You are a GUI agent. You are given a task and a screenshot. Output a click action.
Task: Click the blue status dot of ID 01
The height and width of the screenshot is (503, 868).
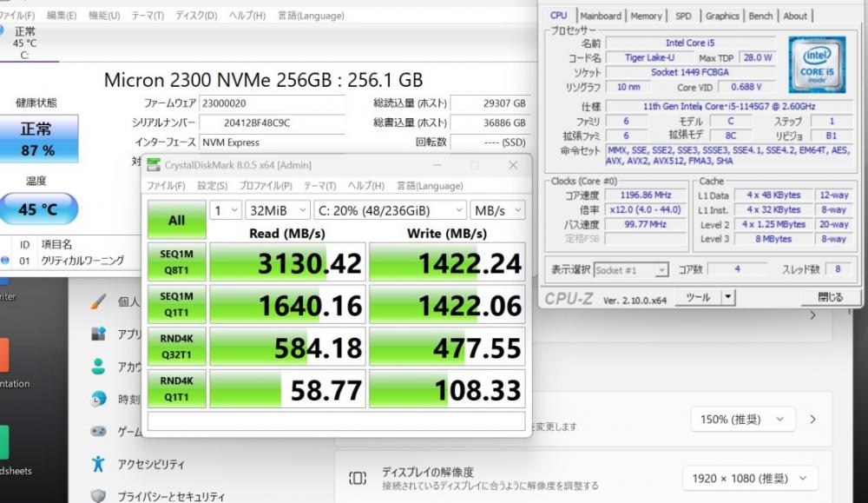point(5,261)
